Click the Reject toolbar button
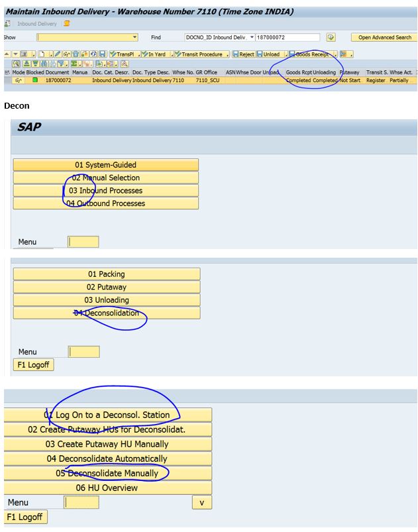The image size is (418, 532). 243,54
